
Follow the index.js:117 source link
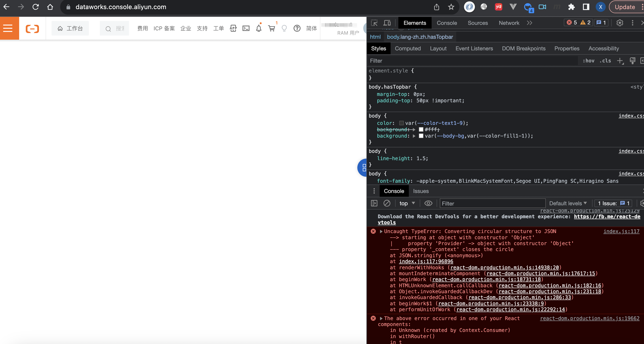coord(621,231)
